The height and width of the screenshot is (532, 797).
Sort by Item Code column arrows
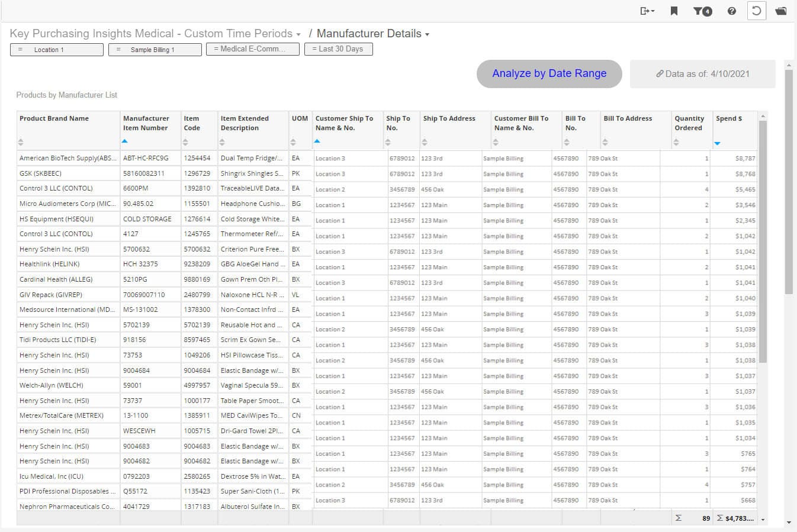[185, 142]
